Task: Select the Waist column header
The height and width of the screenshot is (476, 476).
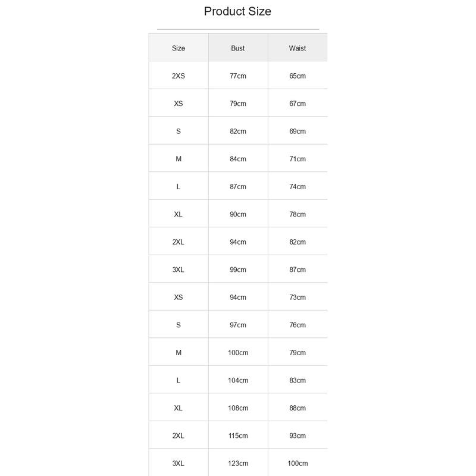Action: pyautogui.click(x=297, y=48)
